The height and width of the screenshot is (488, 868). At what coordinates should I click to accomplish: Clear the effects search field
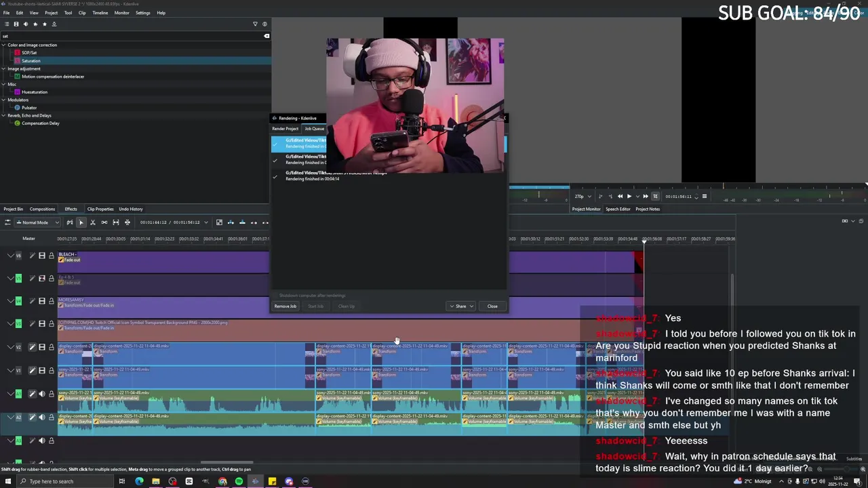pos(267,36)
